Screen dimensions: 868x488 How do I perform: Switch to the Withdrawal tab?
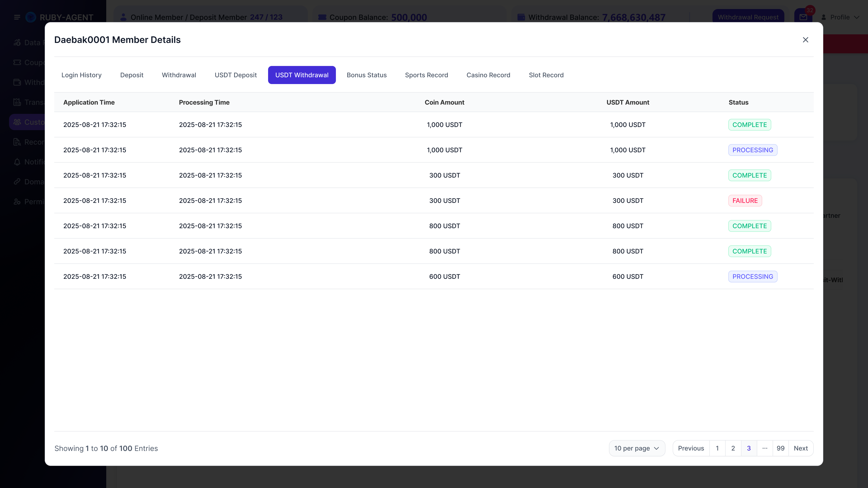coord(179,75)
